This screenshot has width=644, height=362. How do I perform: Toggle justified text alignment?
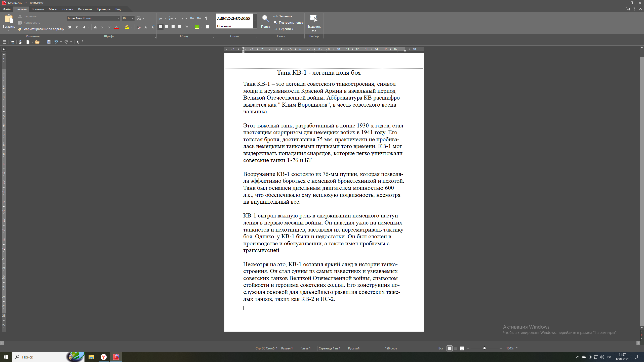pos(179,27)
